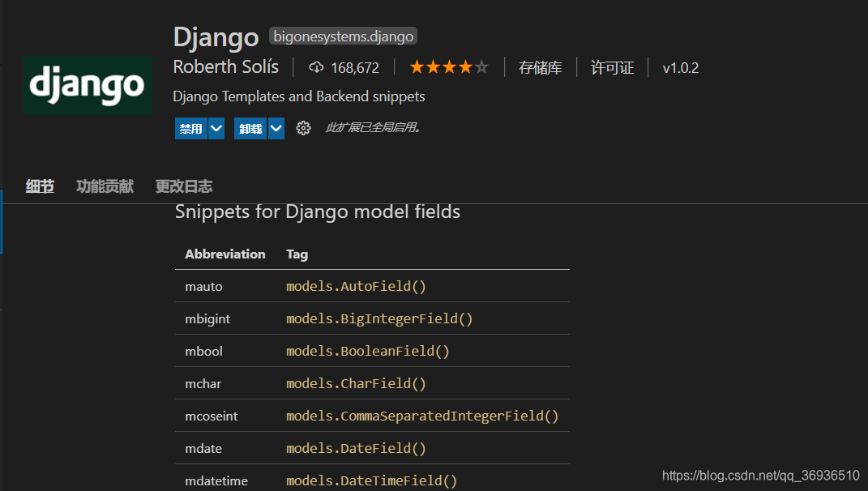
Task: Click the Django extension title
Action: pyautogui.click(x=216, y=38)
